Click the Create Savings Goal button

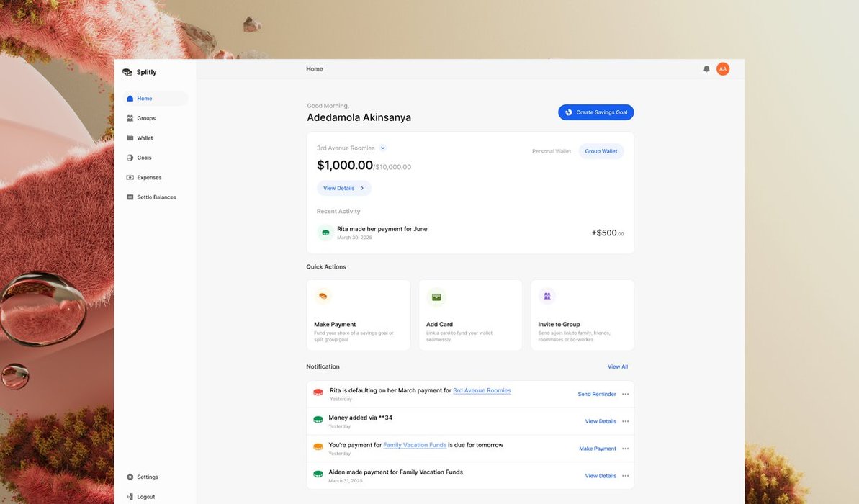tap(595, 112)
